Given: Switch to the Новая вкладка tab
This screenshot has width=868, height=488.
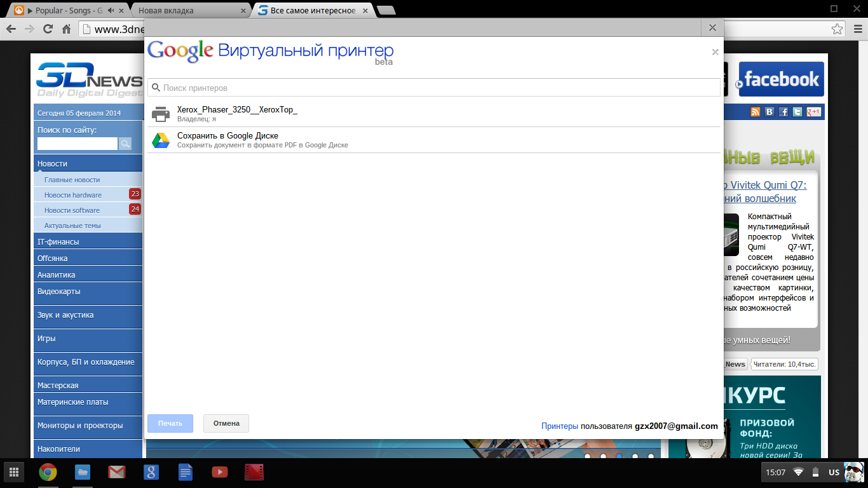Looking at the screenshot, I should (190, 10).
